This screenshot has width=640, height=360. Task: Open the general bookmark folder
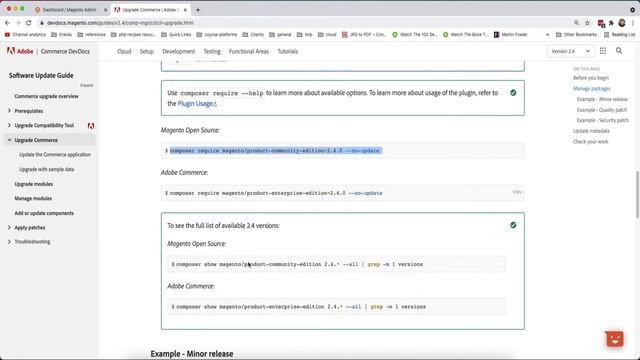tap(280, 35)
